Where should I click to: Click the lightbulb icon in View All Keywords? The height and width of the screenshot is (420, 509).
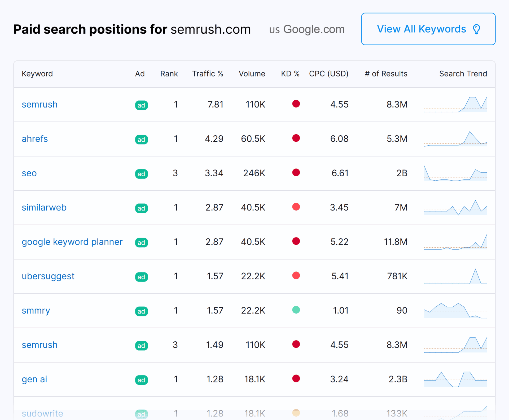coord(477,29)
